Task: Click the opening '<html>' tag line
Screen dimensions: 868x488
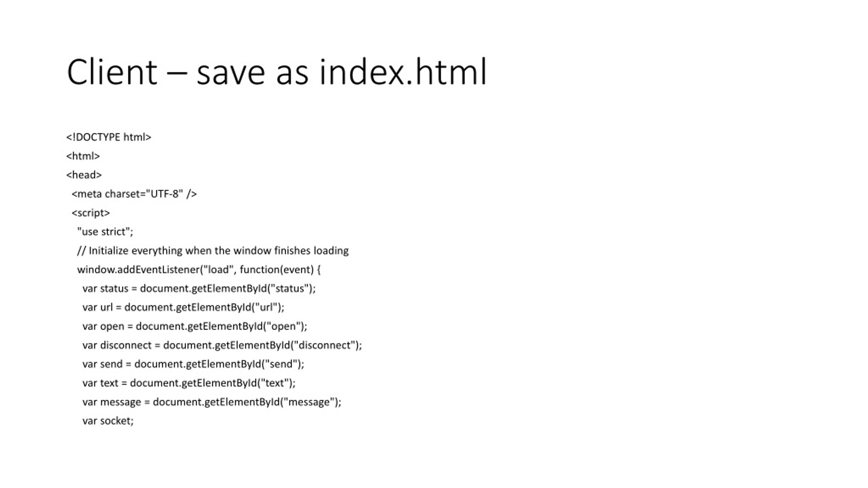Action: [83, 156]
